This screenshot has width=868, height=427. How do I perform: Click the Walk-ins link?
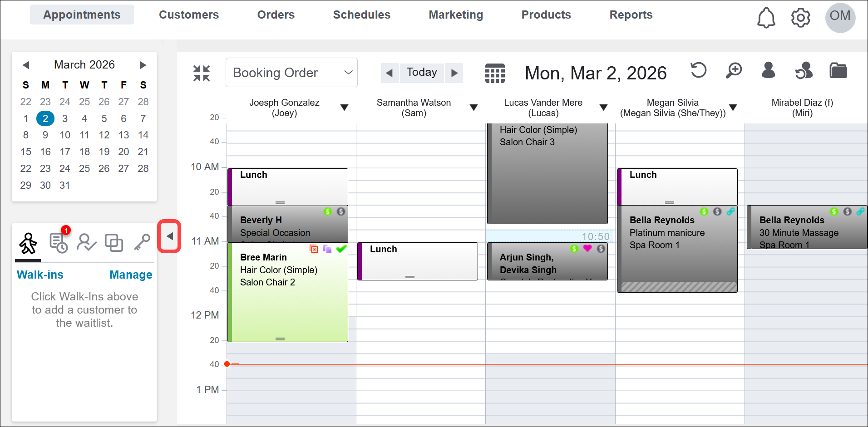[40, 275]
